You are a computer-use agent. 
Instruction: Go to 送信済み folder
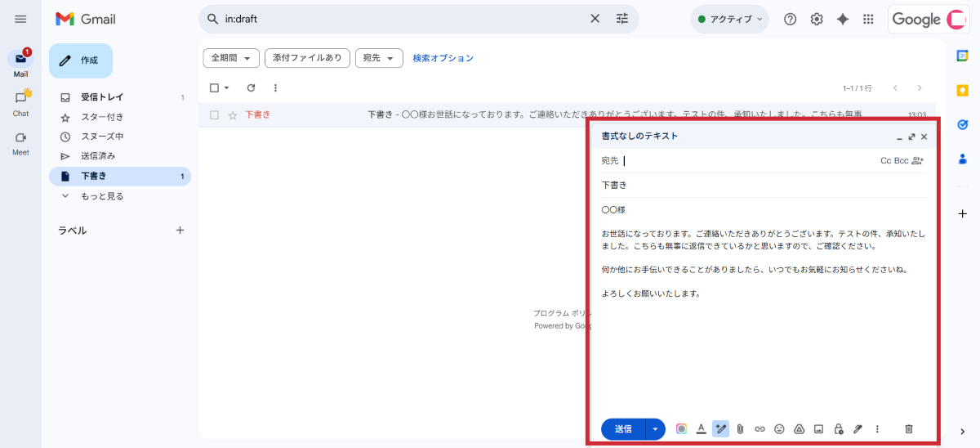coord(98,156)
